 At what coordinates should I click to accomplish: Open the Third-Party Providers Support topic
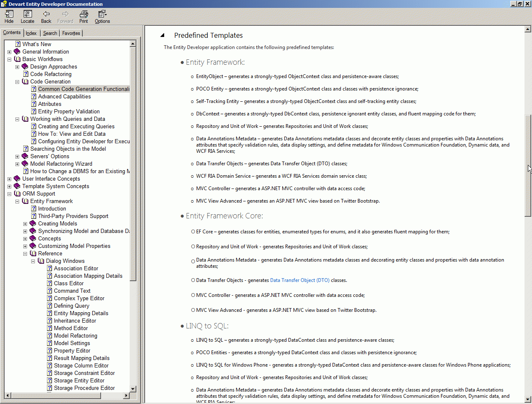coord(73,216)
